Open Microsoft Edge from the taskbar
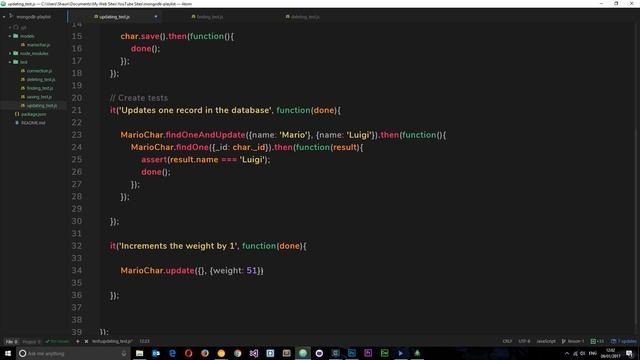 pyautogui.click(x=172, y=353)
